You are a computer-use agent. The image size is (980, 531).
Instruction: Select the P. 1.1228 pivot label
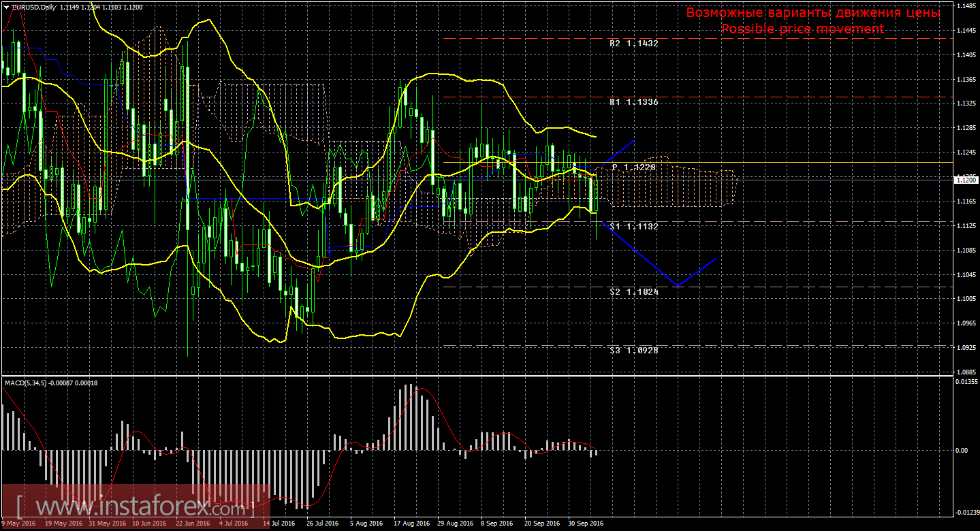[634, 167]
